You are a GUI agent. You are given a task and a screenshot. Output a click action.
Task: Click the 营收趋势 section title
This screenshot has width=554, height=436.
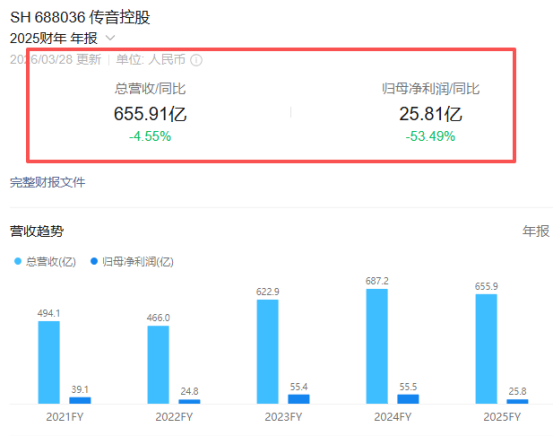(37, 231)
